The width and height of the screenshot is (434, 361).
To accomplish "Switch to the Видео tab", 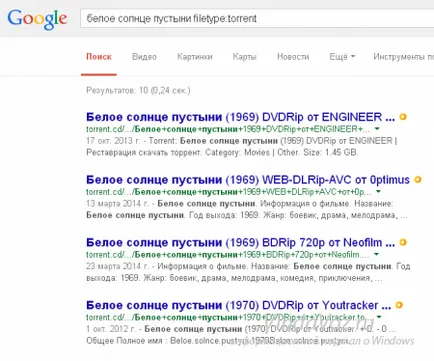I will (x=144, y=57).
